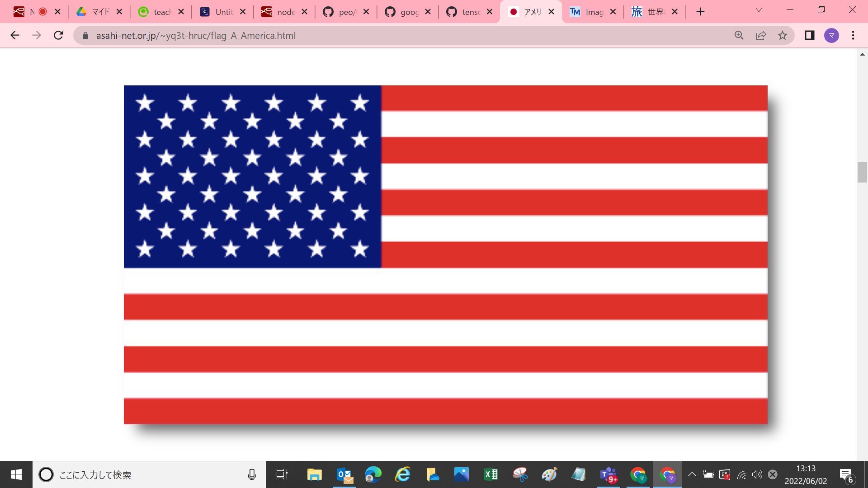Expand the tab search chevron
This screenshot has width=868, height=488.
(759, 10)
